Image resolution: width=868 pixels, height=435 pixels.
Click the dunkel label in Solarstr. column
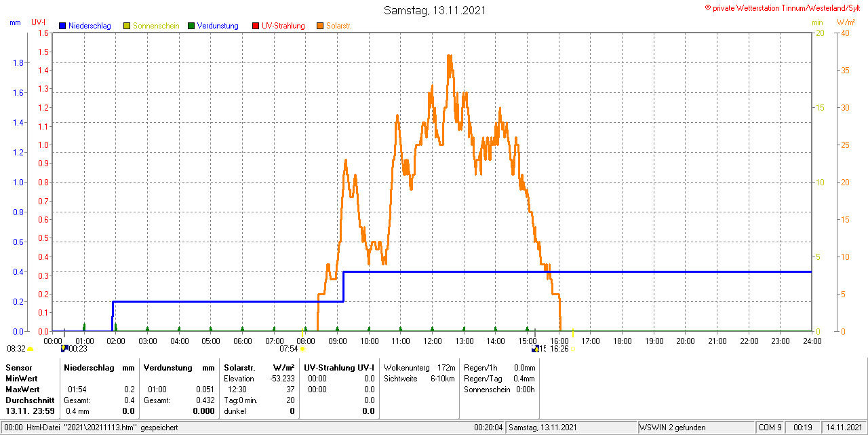(235, 411)
